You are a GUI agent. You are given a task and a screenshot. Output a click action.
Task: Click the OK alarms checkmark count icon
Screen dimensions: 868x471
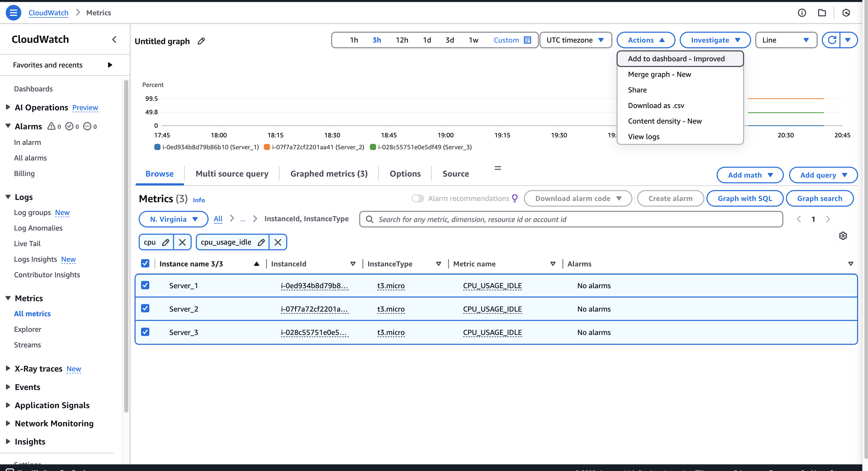[x=69, y=126]
